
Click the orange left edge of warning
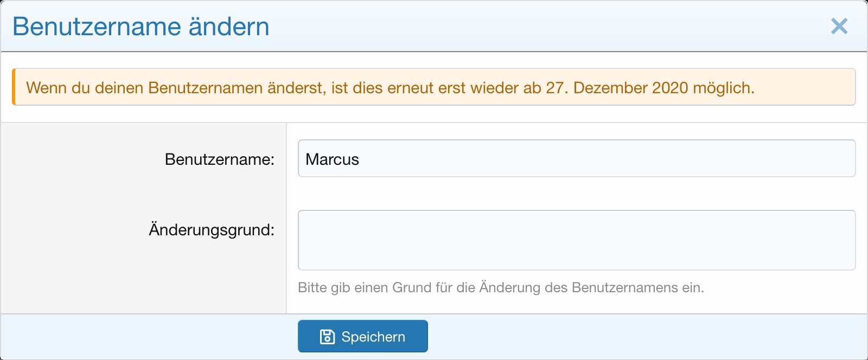[14, 87]
